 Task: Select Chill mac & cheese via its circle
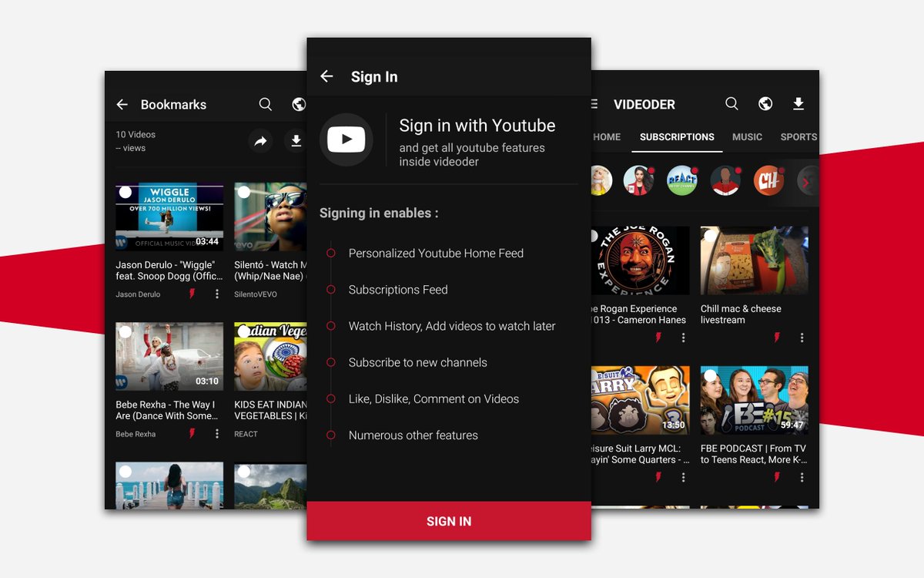pos(710,235)
